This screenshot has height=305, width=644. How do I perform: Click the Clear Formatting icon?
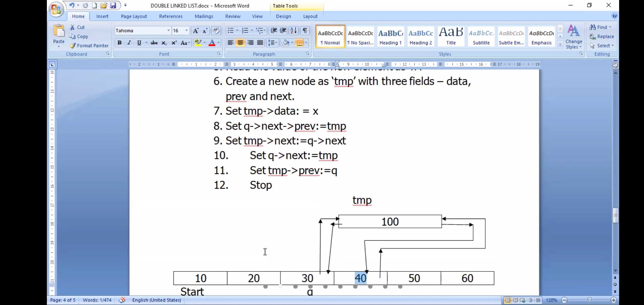click(216, 30)
